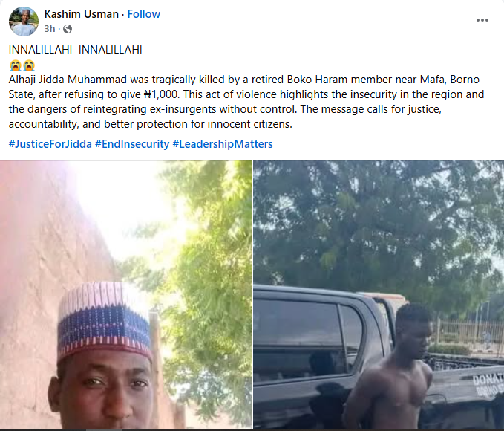Click the INNALILLAHI INNALILLAHI text line
The width and height of the screenshot is (504, 431).
76,50
